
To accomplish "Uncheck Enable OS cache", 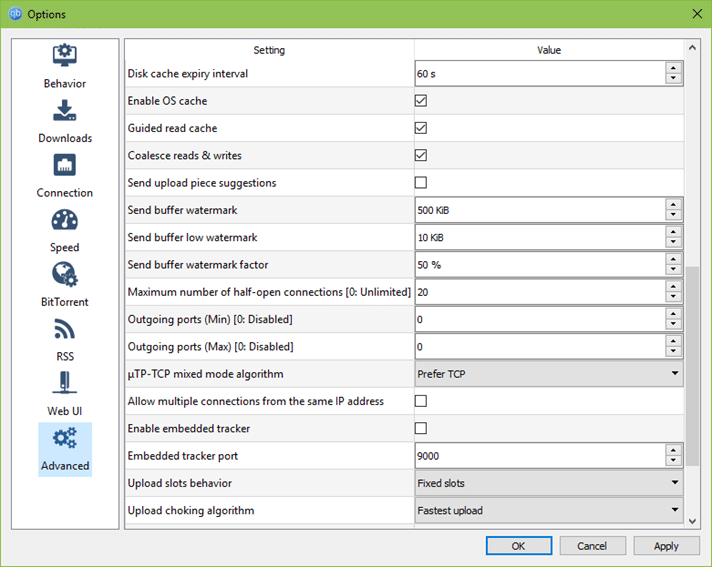I will pos(421,101).
